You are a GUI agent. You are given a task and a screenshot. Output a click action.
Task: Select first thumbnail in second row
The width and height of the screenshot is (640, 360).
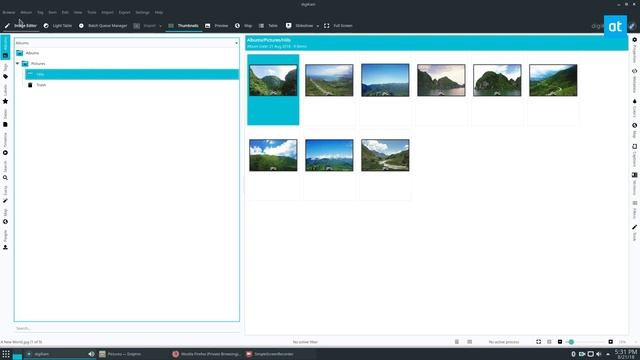click(x=273, y=155)
